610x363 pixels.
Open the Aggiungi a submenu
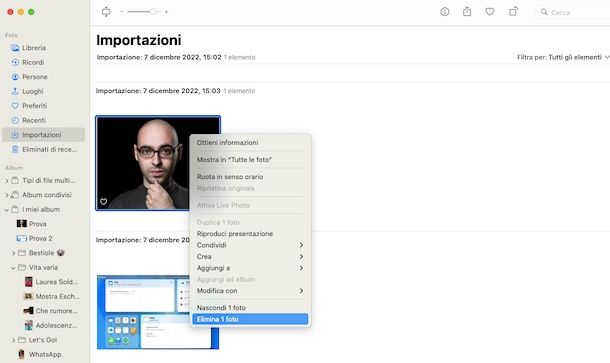click(250, 268)
